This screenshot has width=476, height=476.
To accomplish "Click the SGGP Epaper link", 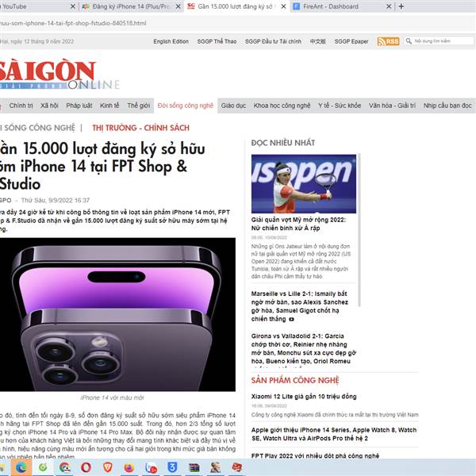I will pos(351,41).
